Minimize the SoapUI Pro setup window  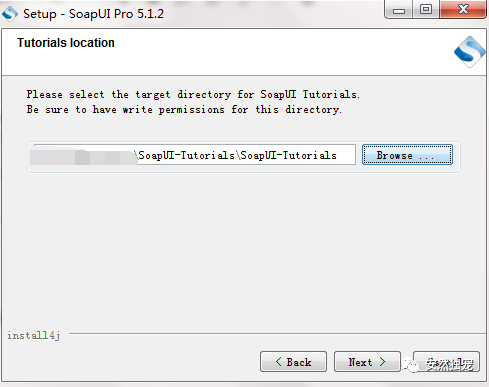(399, 10)
